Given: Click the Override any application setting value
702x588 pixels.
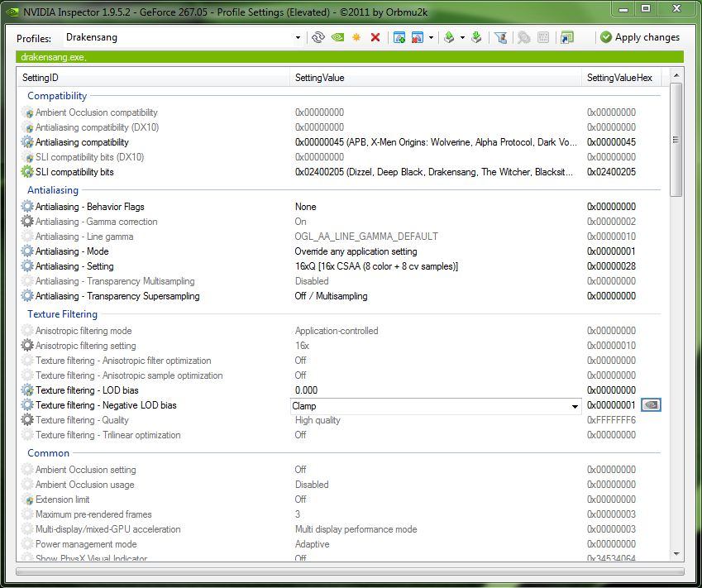Looking at the screenshot, I should pyautogui.click(x=356, y=251).
